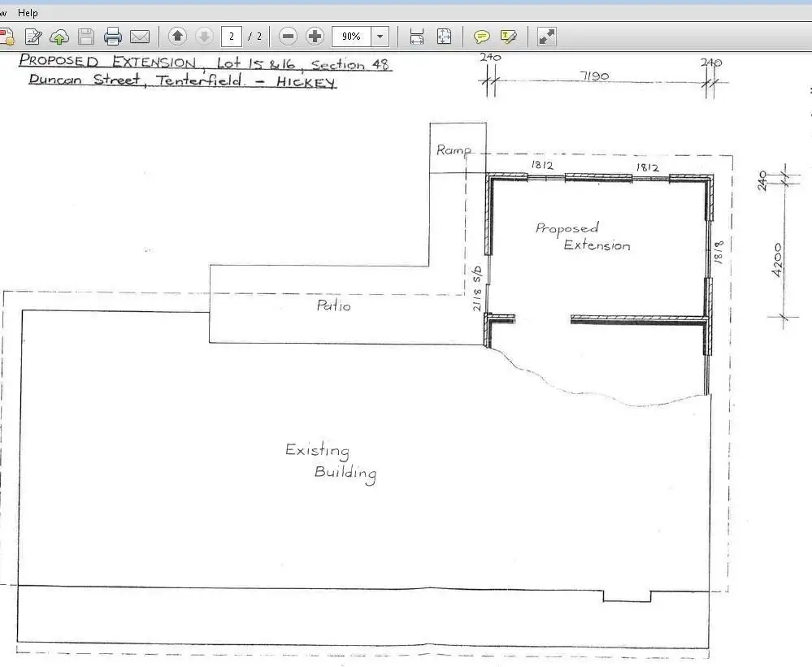Click the save floppy disk icon
Screen dimensions: 812x667
click(86, 37)
